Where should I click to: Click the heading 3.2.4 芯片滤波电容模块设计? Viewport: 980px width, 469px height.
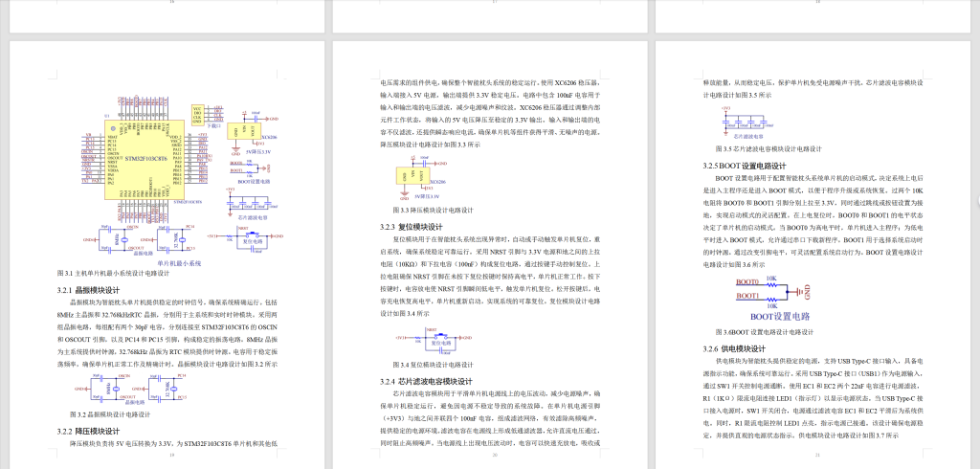(x=426, y=382)
